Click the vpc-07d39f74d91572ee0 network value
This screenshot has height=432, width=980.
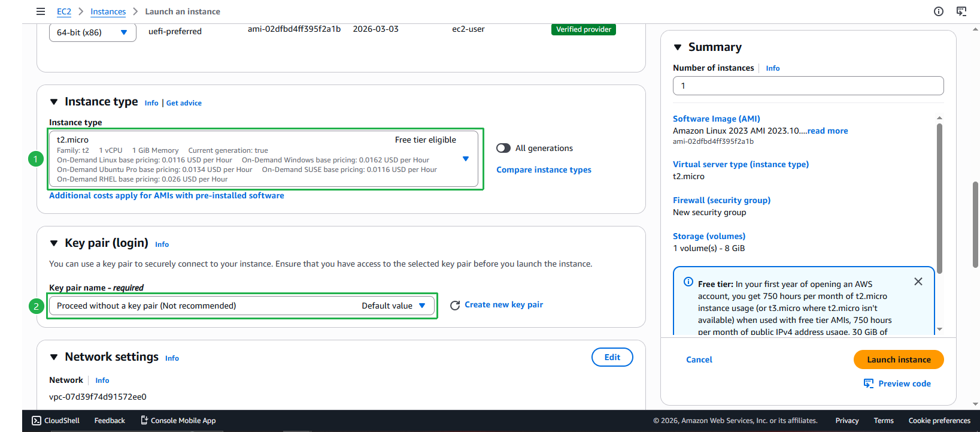98,397
